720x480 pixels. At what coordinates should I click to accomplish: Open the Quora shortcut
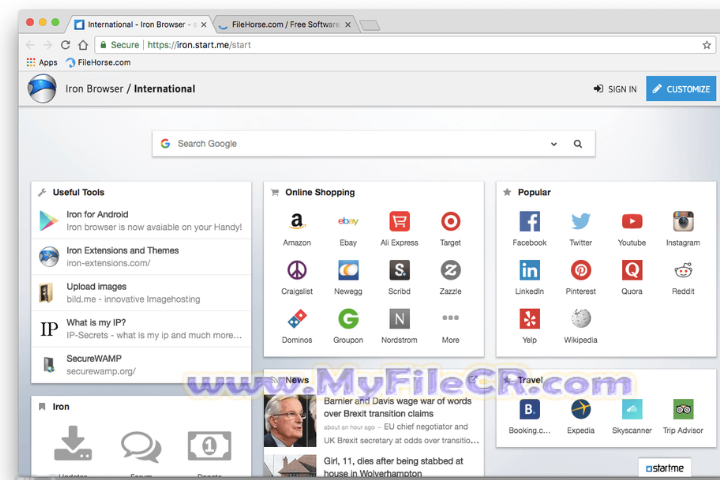click(632, 277)
